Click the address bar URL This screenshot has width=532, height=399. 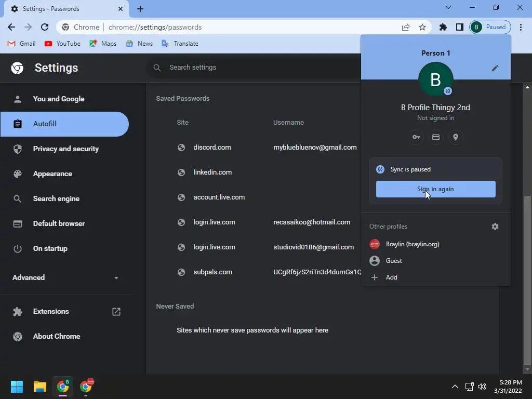[155, 27]
